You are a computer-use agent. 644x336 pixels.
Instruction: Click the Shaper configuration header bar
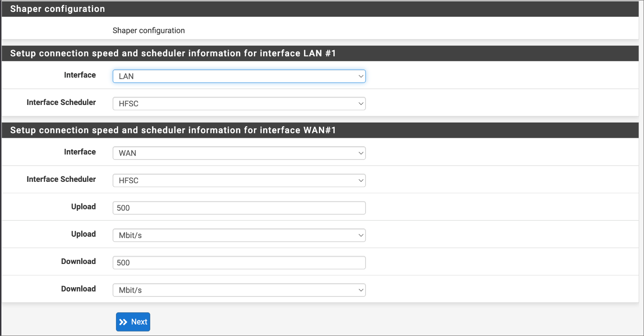pyautogui.click(x=320, y=9)
